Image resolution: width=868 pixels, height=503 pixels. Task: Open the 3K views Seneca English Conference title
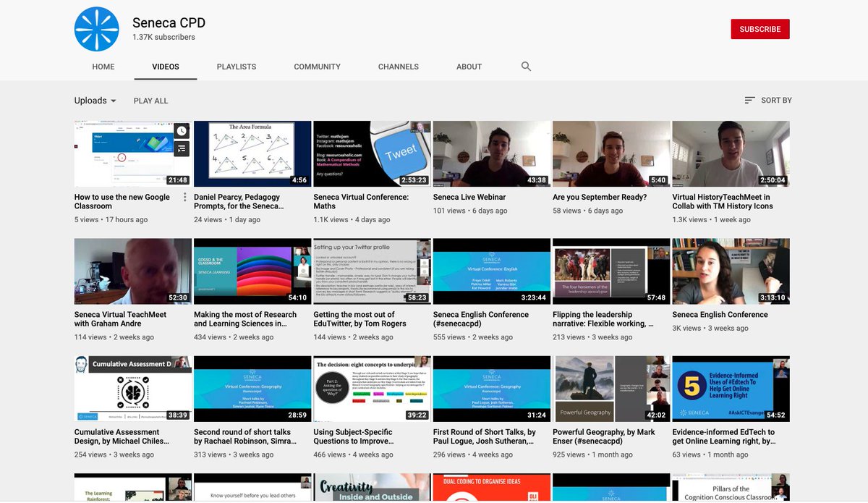tap(720, 315)
